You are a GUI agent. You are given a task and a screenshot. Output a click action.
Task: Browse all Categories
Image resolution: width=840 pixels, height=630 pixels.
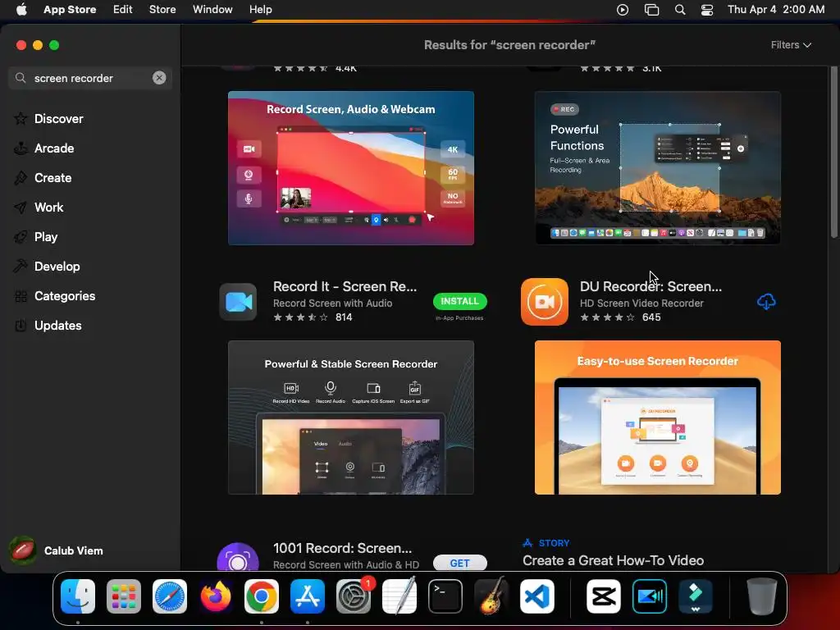[64, 295]
